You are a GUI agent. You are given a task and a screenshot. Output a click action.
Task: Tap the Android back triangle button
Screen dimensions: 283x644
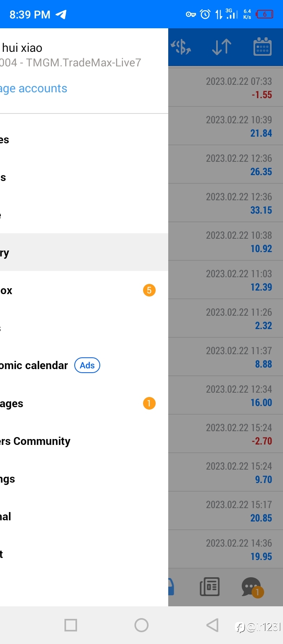pyautogui.click(x=212, y=625)
